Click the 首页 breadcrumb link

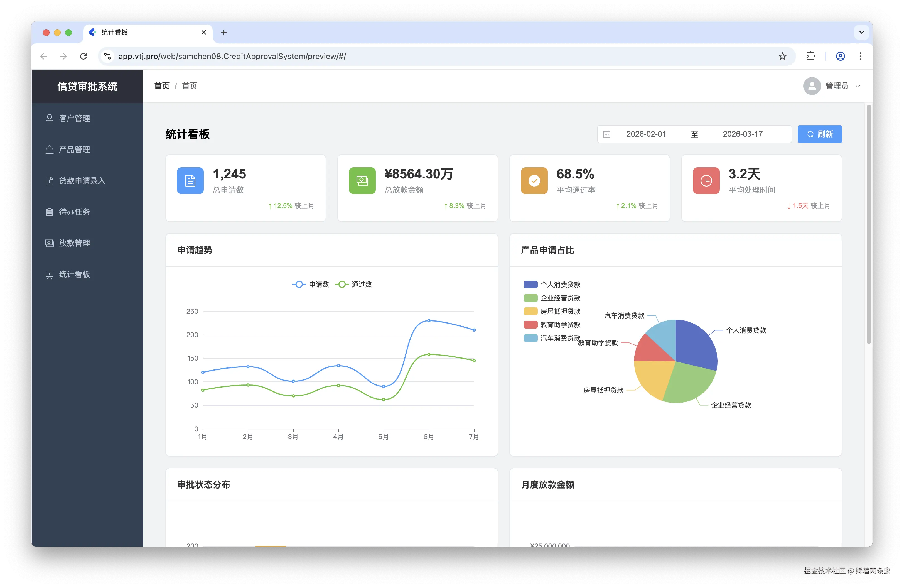coord(162,86)
